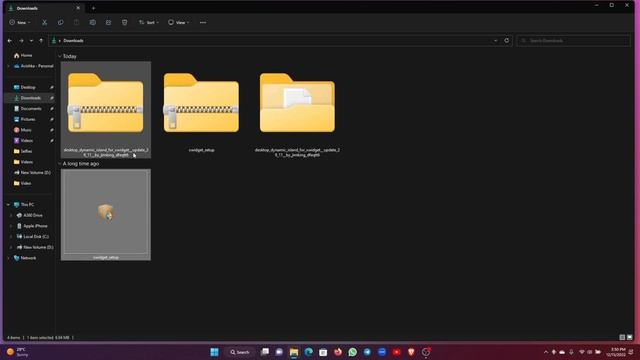Image resolution: width=640 pixels, height=360 pixels.
Task: Select the xwidget_setup installer file
Action: (x=106, y=215)
